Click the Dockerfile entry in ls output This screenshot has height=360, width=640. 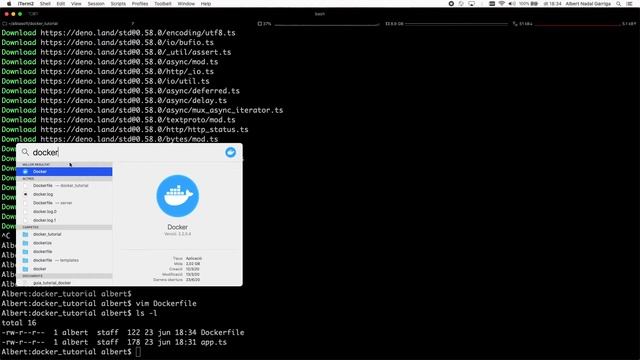[x=222, y=332]
